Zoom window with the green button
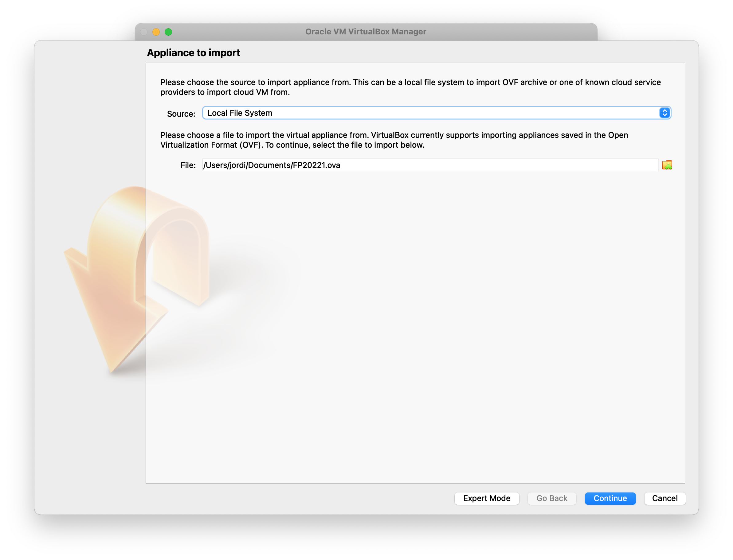The width and height of the screenshot is (733, 560). (168, 32)
